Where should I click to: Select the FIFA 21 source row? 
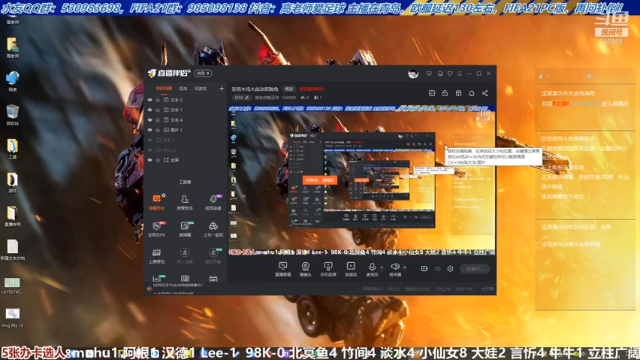(186, 150)
